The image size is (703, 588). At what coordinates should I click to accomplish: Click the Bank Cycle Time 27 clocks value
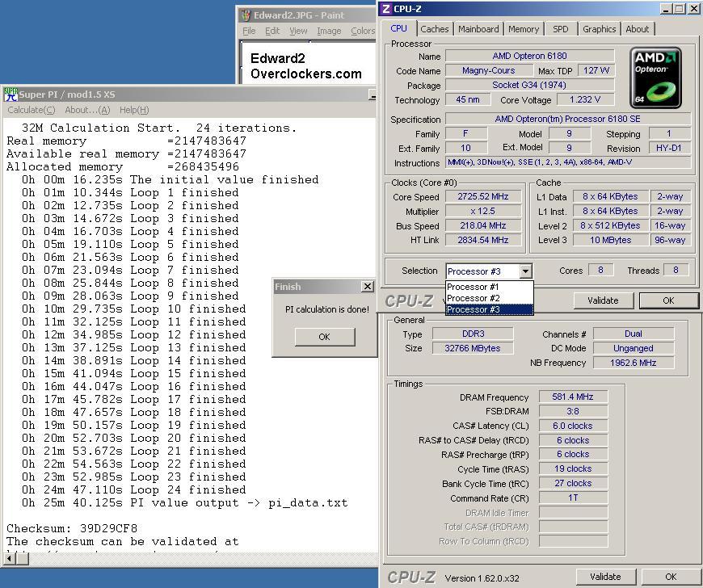573,483
